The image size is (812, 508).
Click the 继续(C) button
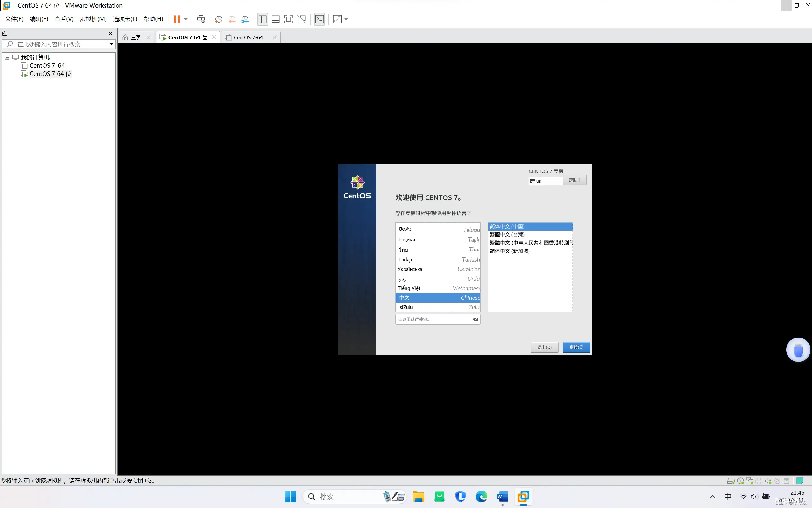pos(576,347)
